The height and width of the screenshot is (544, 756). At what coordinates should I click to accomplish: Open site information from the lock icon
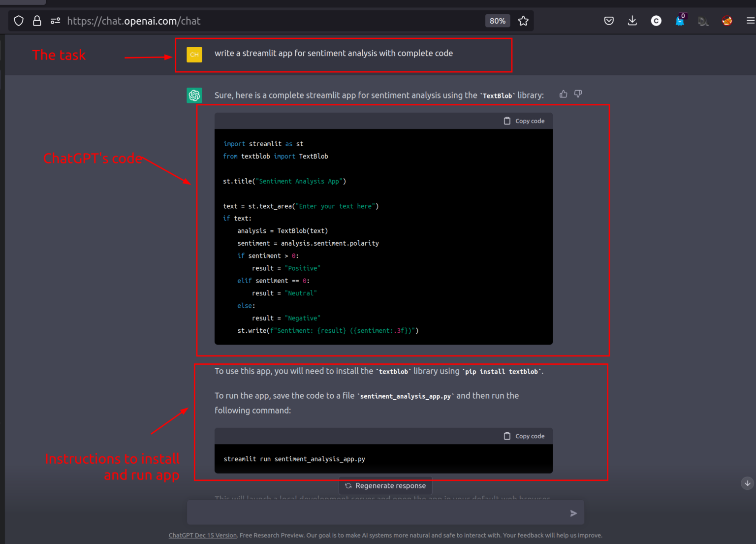37,21
